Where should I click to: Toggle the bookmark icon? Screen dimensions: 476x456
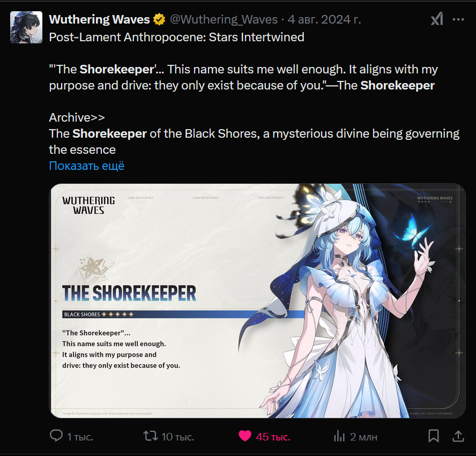click(x=434, y=436)
